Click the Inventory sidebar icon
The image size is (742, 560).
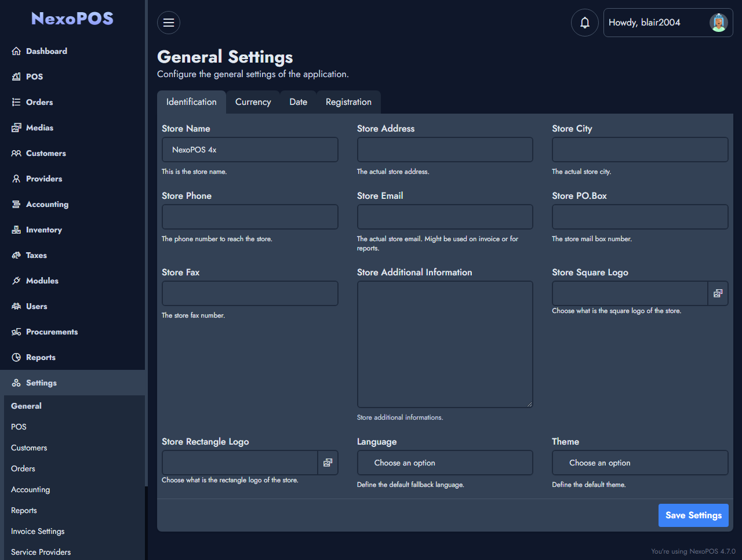point(16,230)
